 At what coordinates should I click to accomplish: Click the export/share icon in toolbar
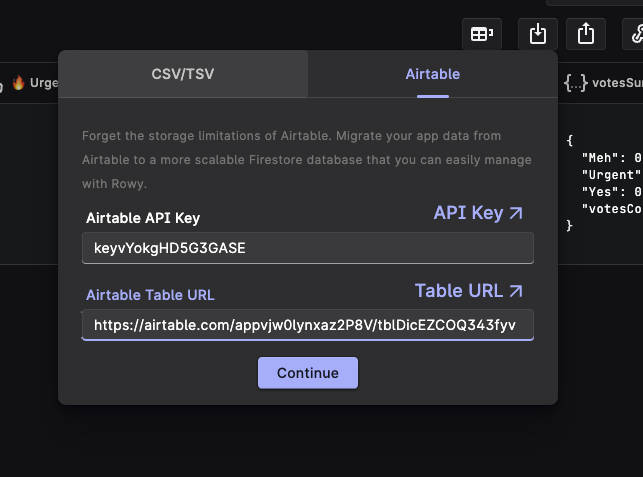[x=586, y=34]
